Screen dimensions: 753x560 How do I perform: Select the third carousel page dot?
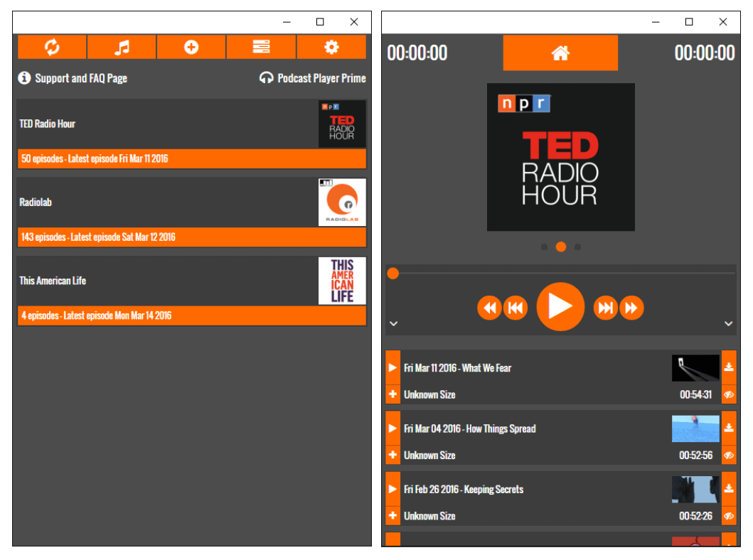tap(577, 247)
